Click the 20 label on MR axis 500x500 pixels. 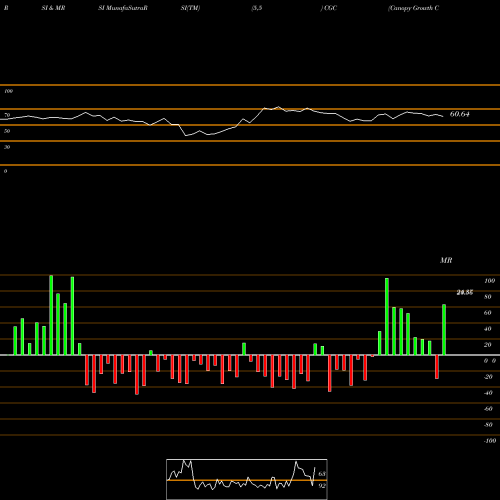[488, 345]
